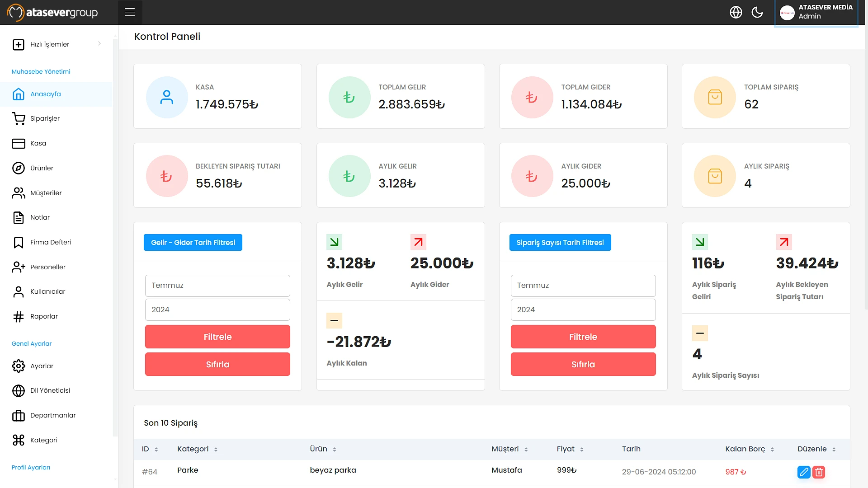868x488 pixels.
Task: Open the 2024 year dropdown in Sipariş filter
Action: tap(583, 310)
